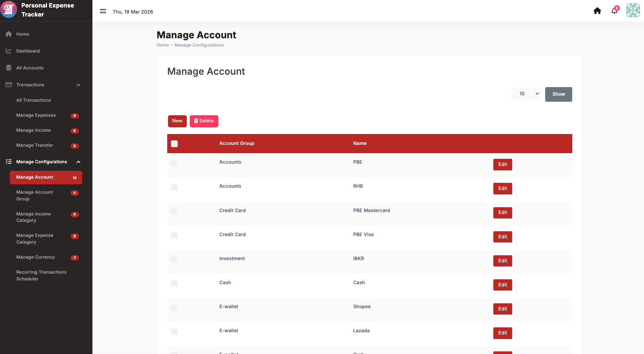Collapse the Transactions menu chevron
This screenshot has width=644, height=354.
point(79,85)
